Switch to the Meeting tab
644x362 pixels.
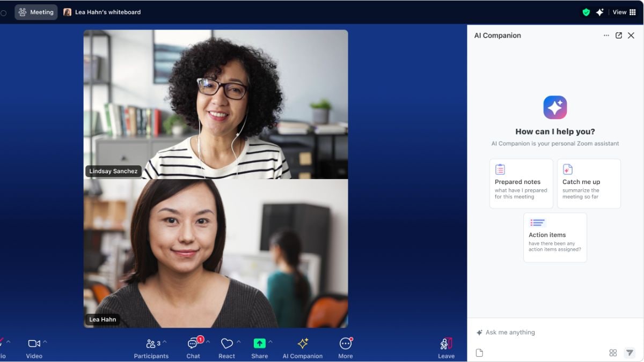36,12
